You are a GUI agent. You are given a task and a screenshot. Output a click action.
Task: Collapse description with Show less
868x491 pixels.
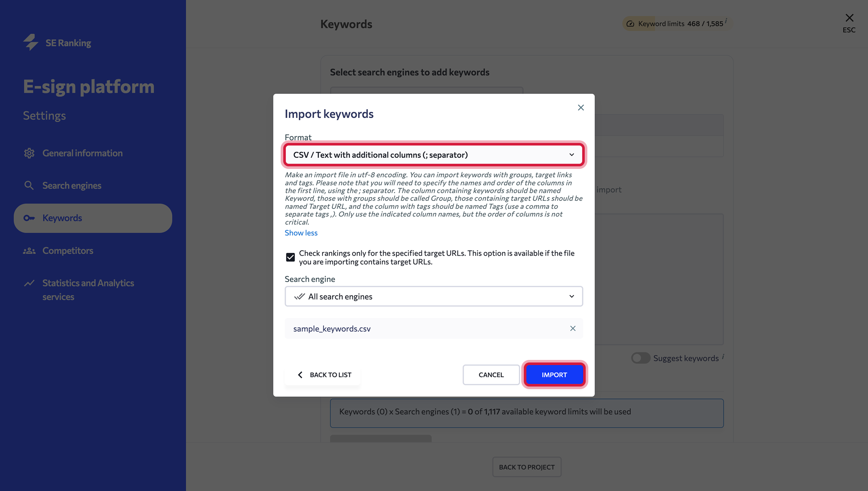coord(301,233)
